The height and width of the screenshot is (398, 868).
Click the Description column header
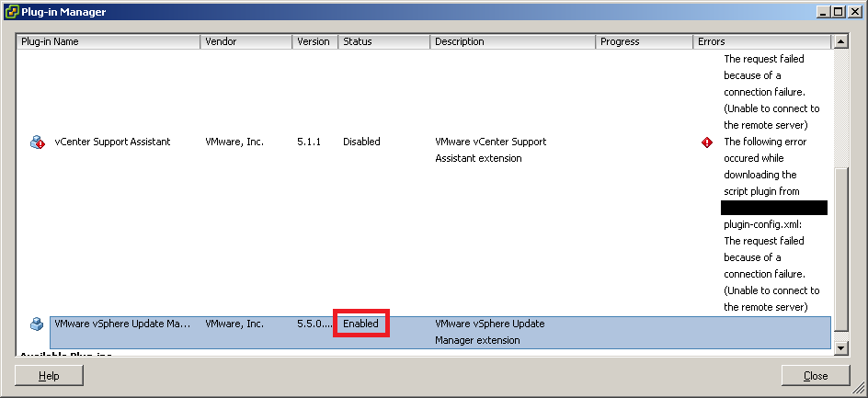[512, 42]
